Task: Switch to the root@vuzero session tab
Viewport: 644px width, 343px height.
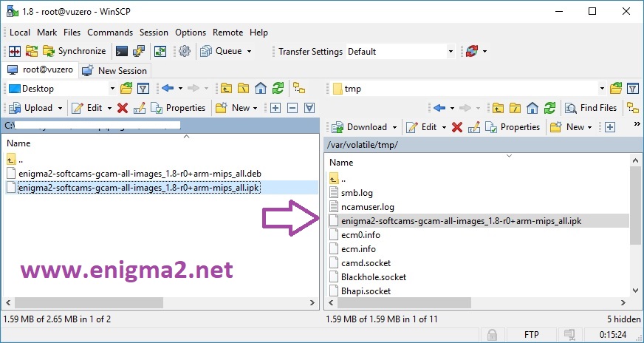Action: tap(40, 70)
